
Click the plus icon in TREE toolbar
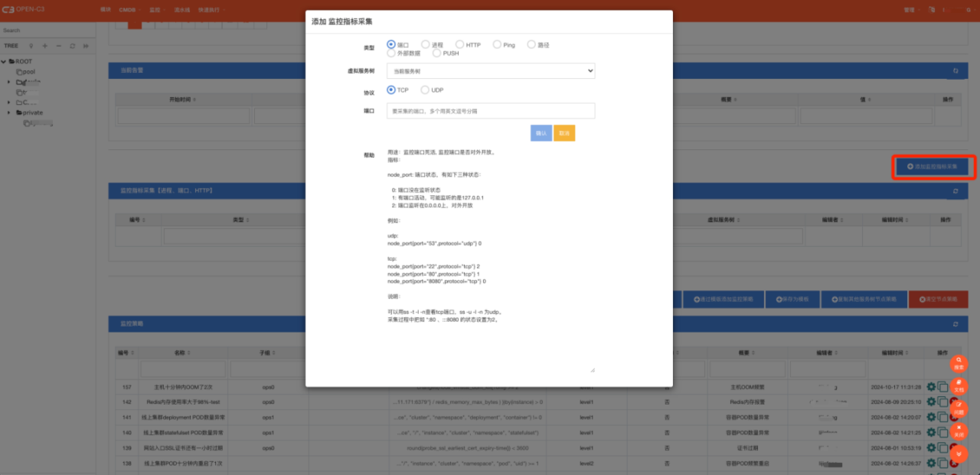pyautogui.click(x=45, y=46)
